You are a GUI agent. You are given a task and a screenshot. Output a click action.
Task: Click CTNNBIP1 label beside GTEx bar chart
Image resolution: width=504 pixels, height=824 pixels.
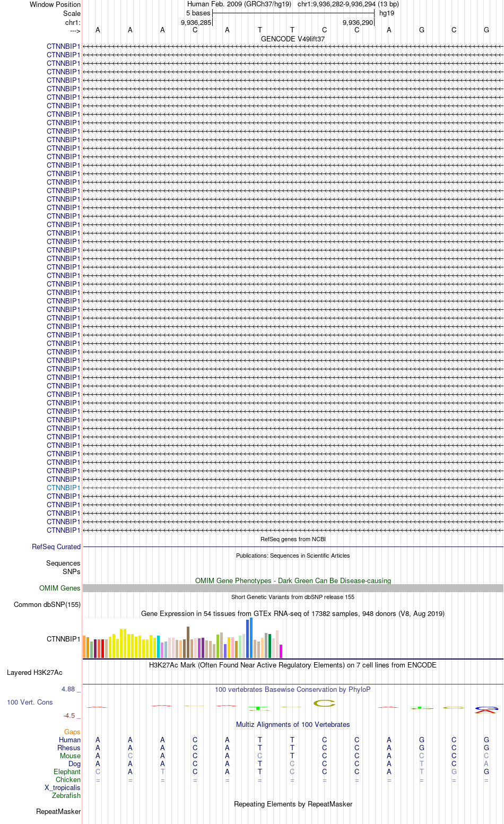[63, 639]
